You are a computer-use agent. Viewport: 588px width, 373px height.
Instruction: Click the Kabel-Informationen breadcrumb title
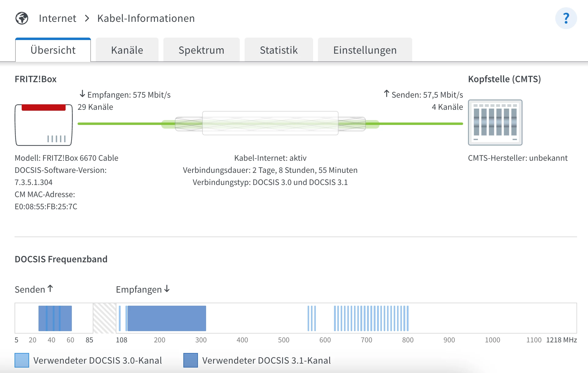[x=146, y=18]
